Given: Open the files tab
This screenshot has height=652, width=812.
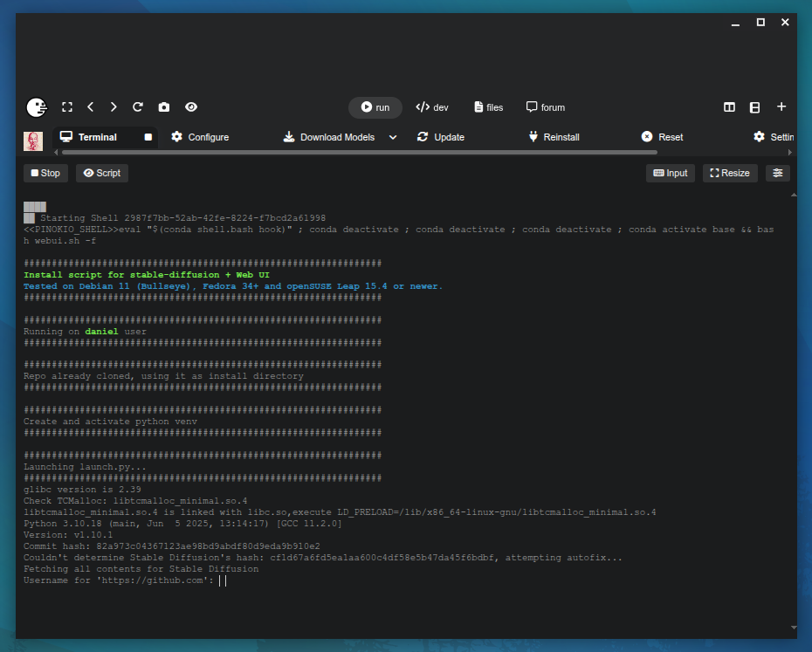Looking at the screenshot, I should click(489, 107).
